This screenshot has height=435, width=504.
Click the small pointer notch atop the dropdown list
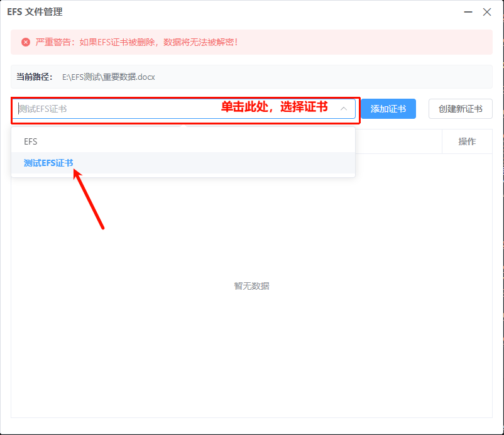tap(184, 127)
